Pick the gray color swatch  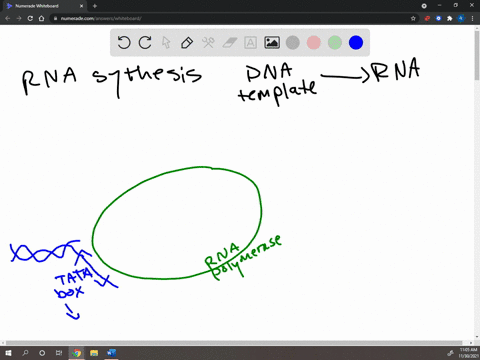(x=293, y=43)
